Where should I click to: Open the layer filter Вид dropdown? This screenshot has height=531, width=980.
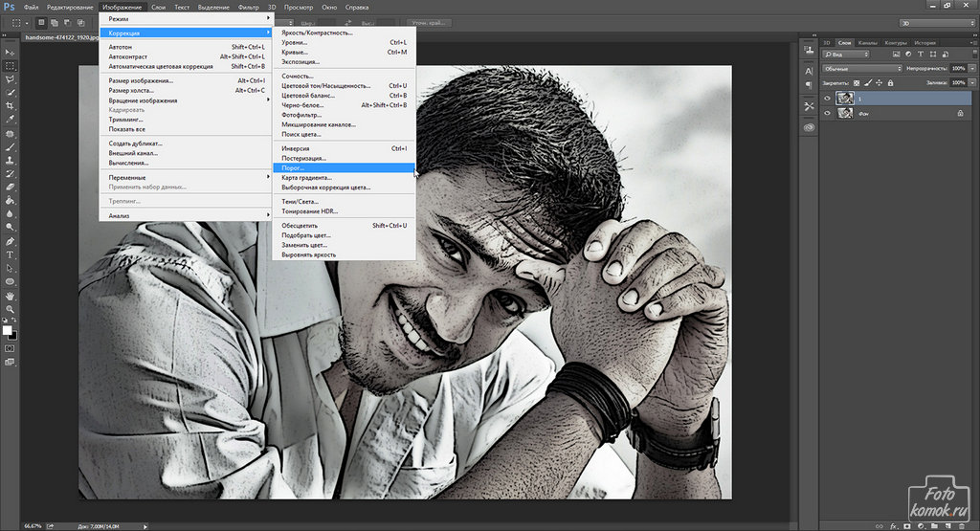846,55
